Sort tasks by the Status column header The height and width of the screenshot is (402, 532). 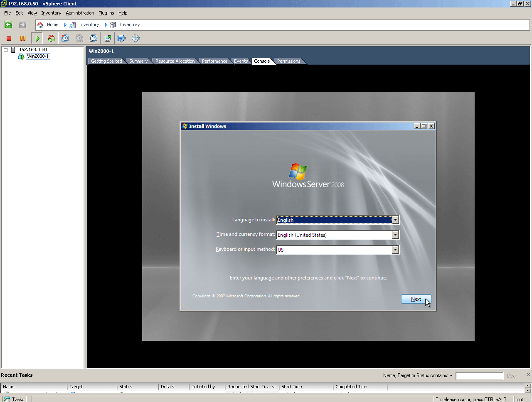click(x=138, y=387)
